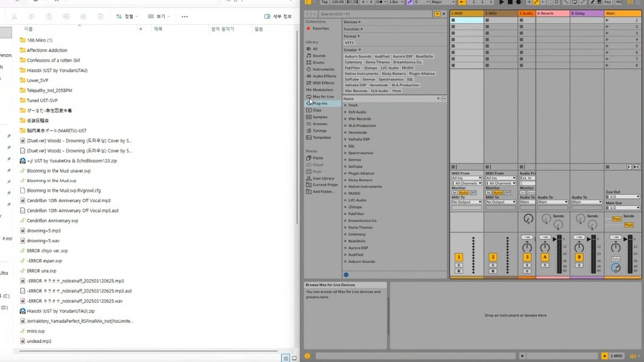
Task: Open Sounds category in Ableton browser
Action: (319, 56)
